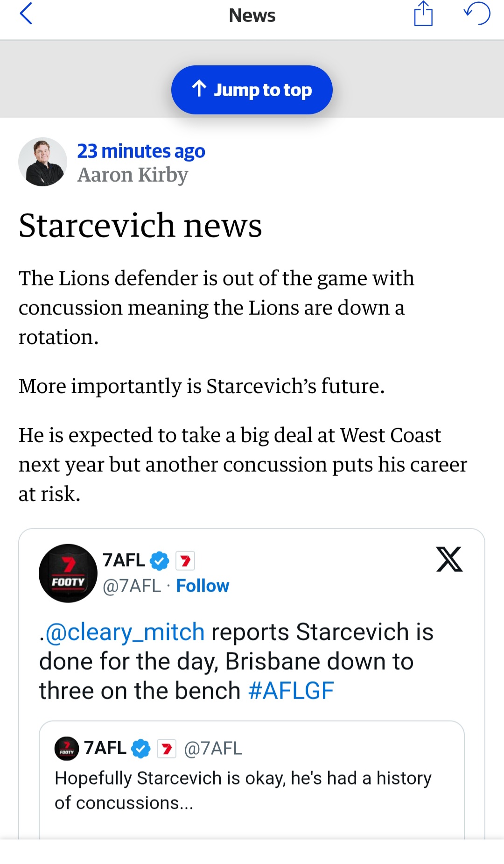Image resolution: width=504 pixels, height=864 pixels.
Task: Tap the Aaron Kirby author name
Action: pyautogui.click(x=133, y=175)
